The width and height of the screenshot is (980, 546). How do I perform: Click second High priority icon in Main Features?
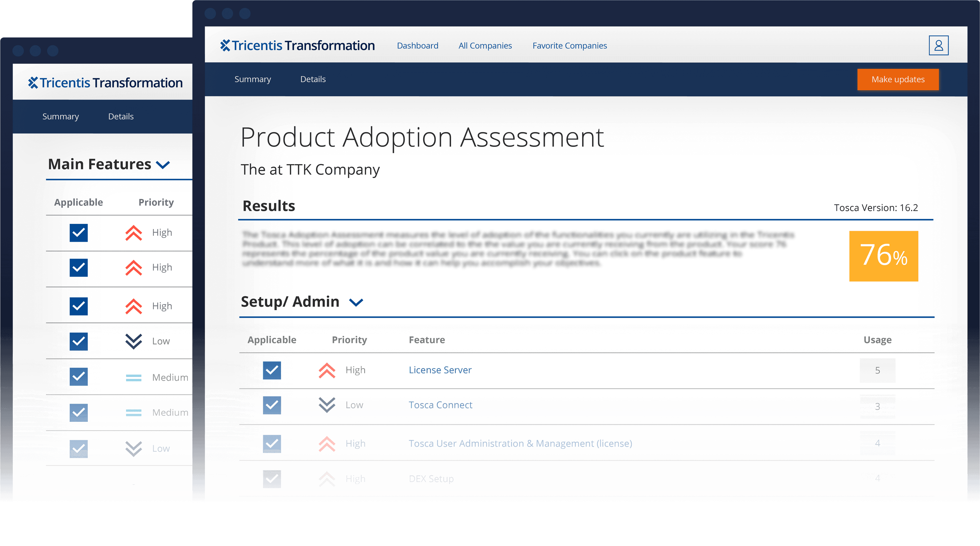coord(133,268)
